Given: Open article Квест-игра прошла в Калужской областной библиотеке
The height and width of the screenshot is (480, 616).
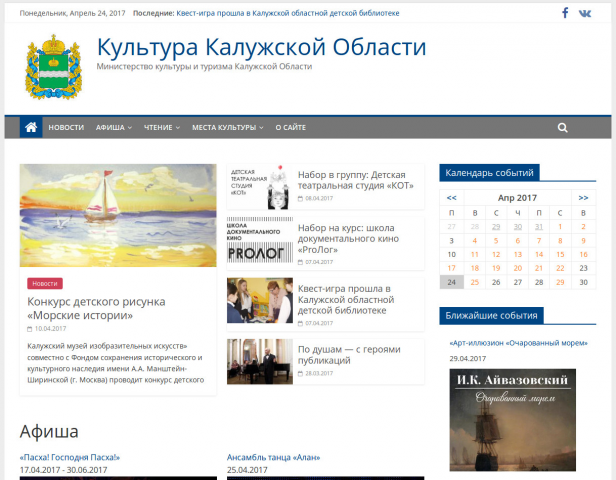Looking at the screenshot, I should (346, 299).
